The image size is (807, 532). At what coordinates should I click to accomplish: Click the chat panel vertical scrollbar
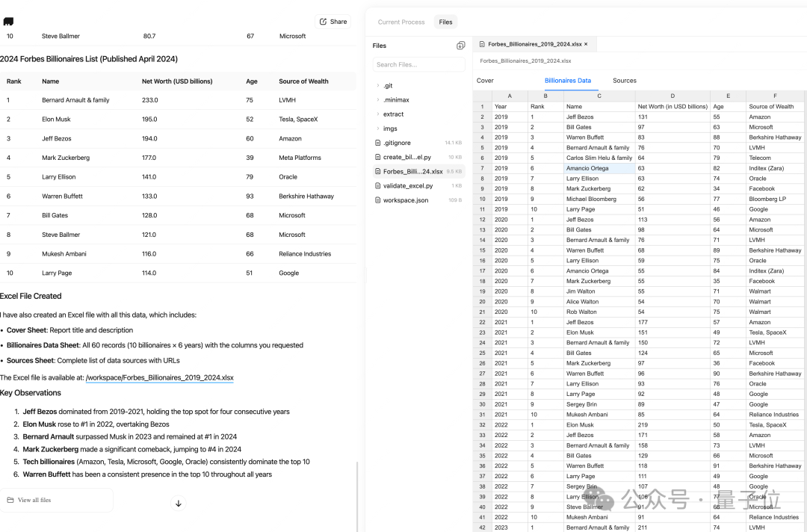(357, 496)
